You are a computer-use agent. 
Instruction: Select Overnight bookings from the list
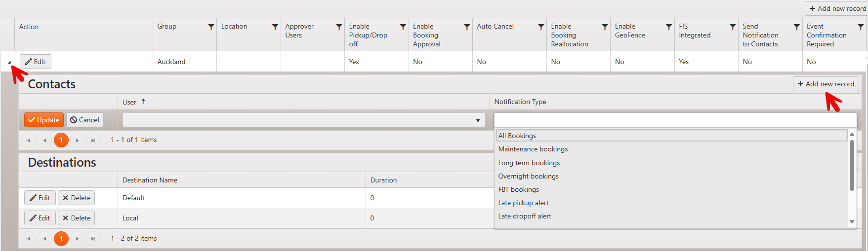[x=528, y=176]
